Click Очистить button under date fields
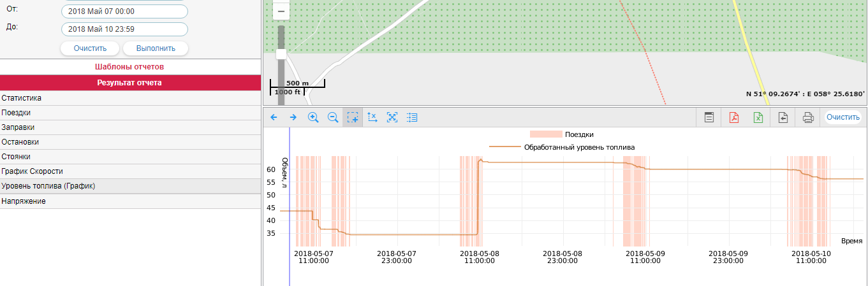Viewport: 868px width, 286px height. click(90, 48)
